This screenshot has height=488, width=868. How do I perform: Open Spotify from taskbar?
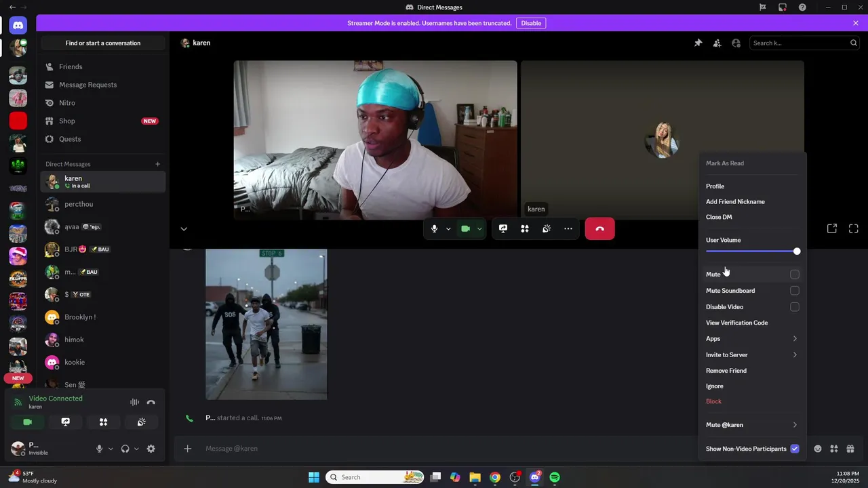pos(555,477)
